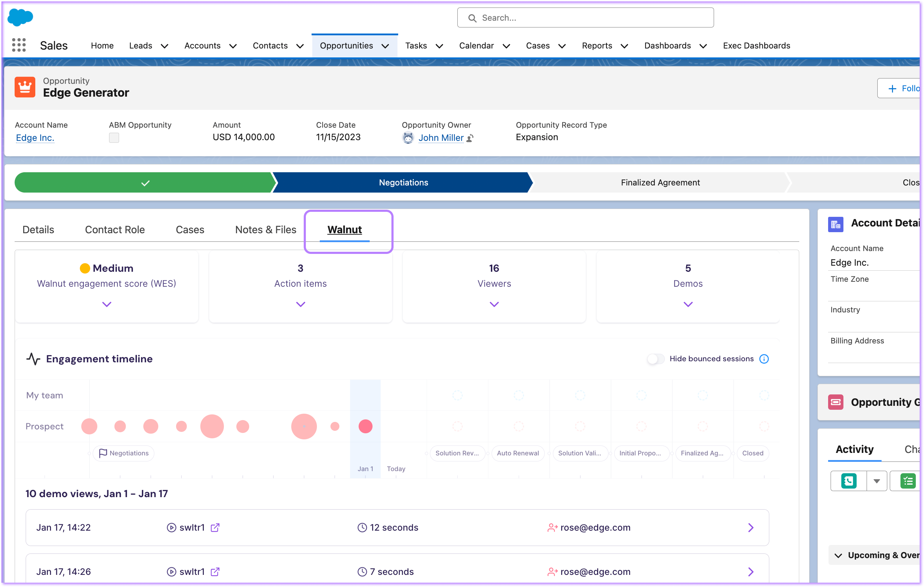Viewport: 924px width, 587px height.
Task: Click the clock icon beside 7 seconds
Action: pos(362,572)
